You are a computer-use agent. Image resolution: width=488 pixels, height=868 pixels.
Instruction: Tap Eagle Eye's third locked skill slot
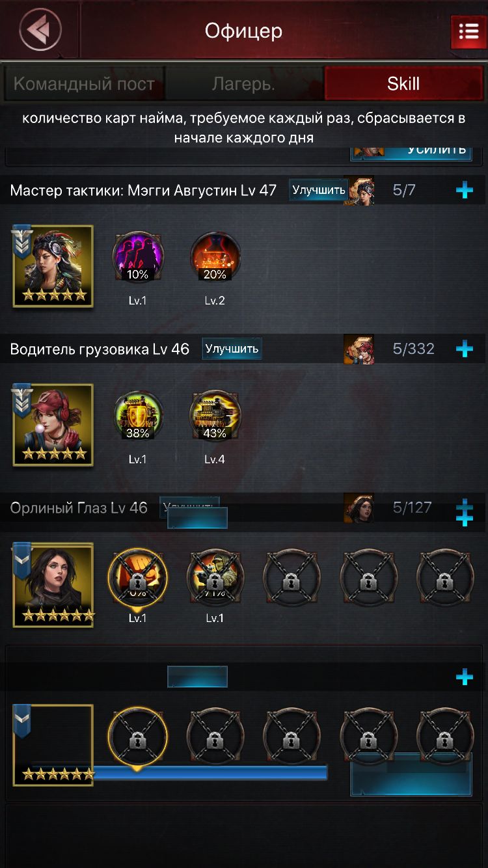click(x=292, y=578)
